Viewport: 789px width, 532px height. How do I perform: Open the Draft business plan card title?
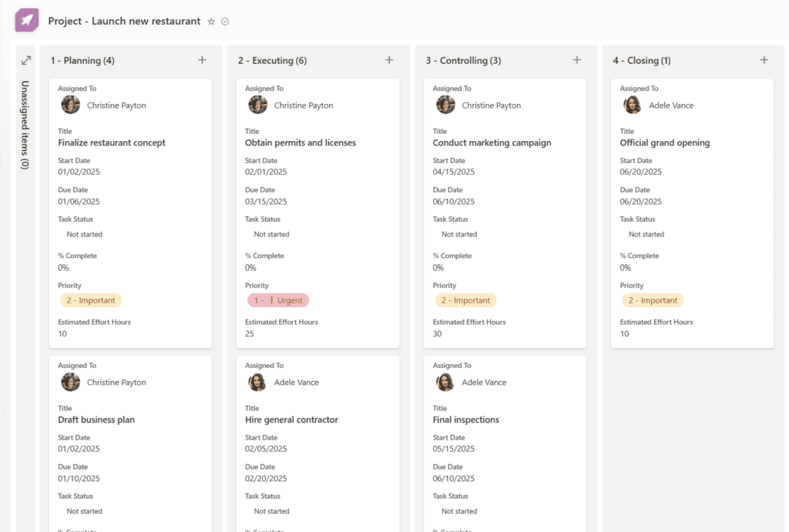pos(96,420)
